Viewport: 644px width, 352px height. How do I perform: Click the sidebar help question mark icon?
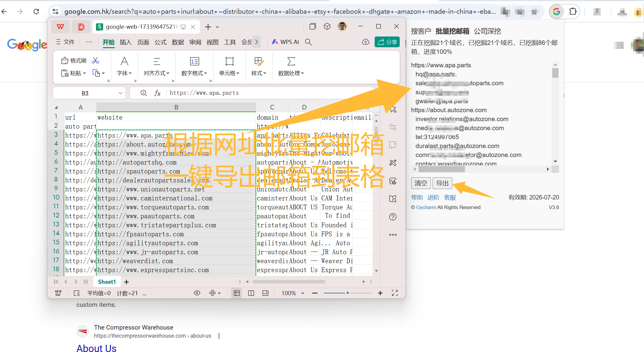[393, 217]
